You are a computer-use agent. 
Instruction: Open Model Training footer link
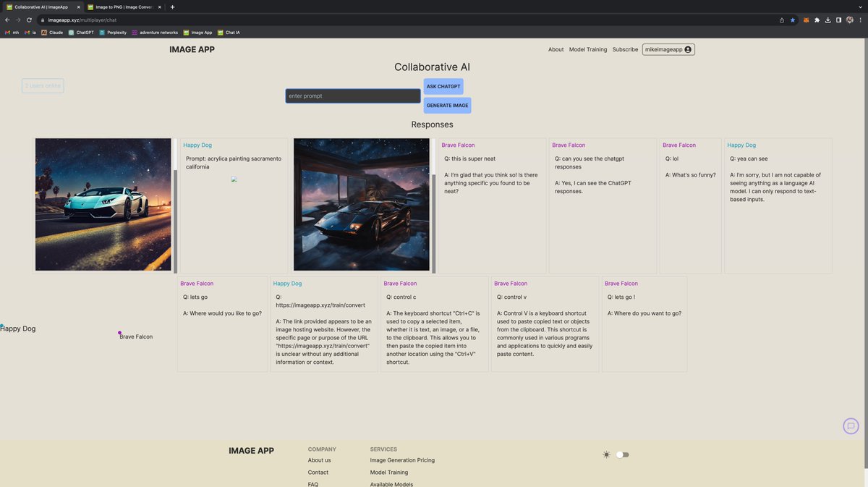pos(389,473)
